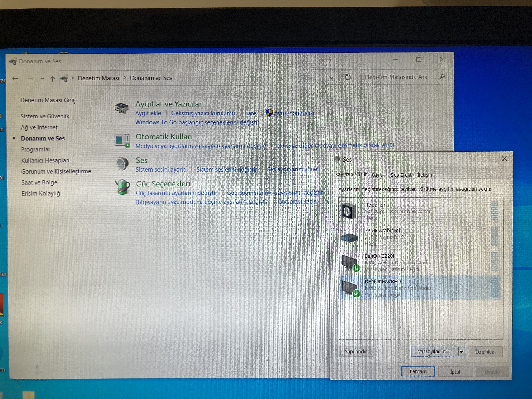Viewport: 532px width, 399px height.
Task: Go back with the left arrow navigation button
Action: pos(15,78)
